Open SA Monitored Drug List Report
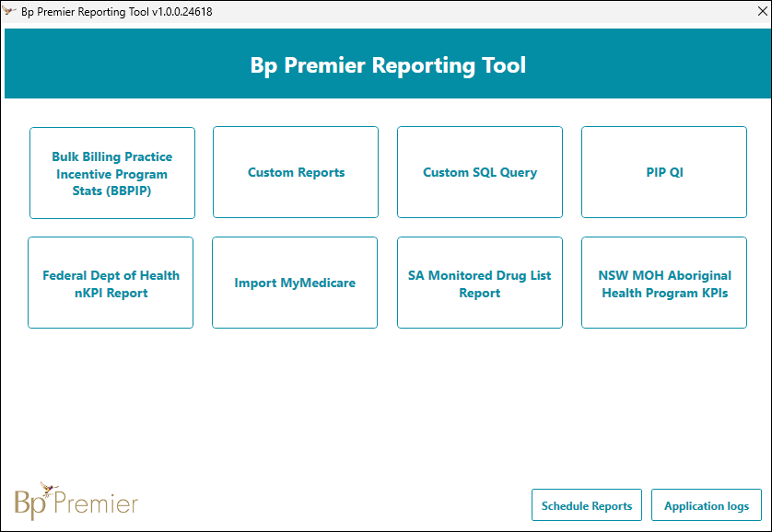The image size is (772, 532). click(480, 283)
